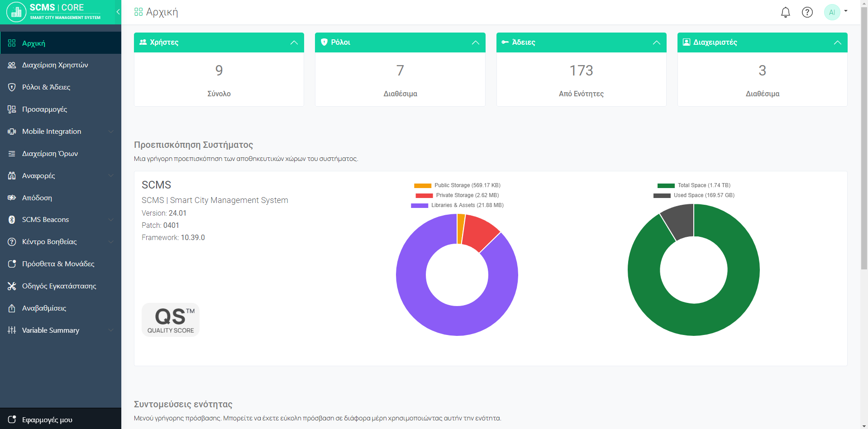This screenshot has width=868, height=429.
Task: Click the Bluetooth icon beside SCMS Beacons
Action: click(12, 220)
